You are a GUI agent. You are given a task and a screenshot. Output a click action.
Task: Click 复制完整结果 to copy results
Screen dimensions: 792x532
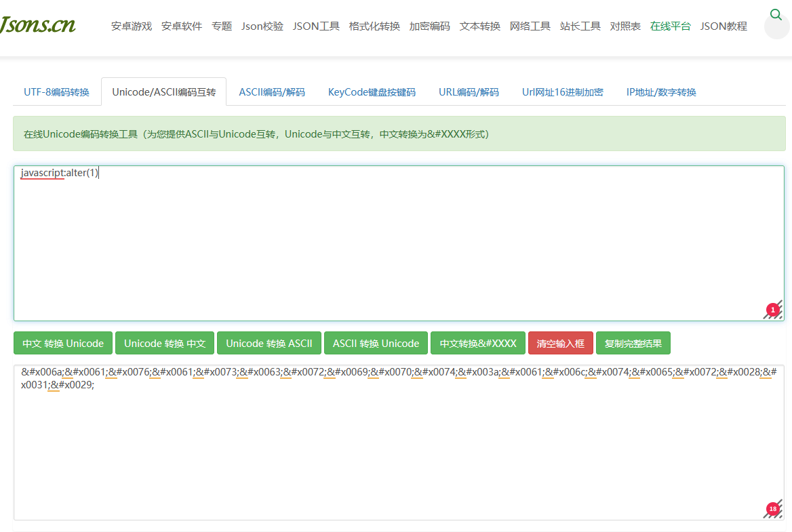tap(633, 343)
